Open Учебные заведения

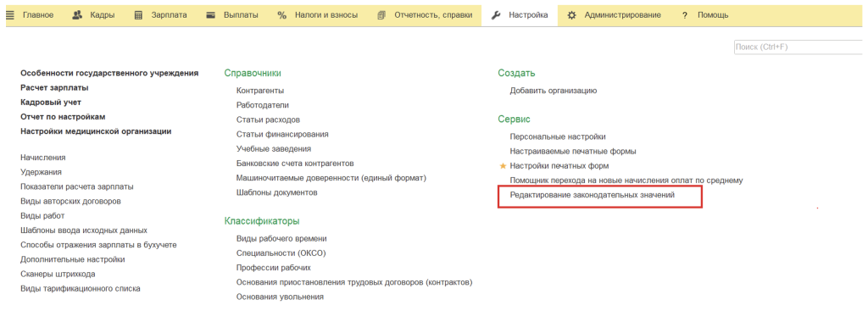click(274, 149)
